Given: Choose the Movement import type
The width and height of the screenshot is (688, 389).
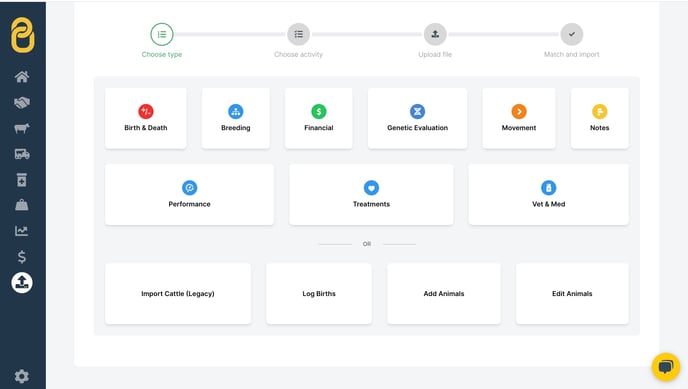Looking at the screenshot, I should (x=519, y=118).
